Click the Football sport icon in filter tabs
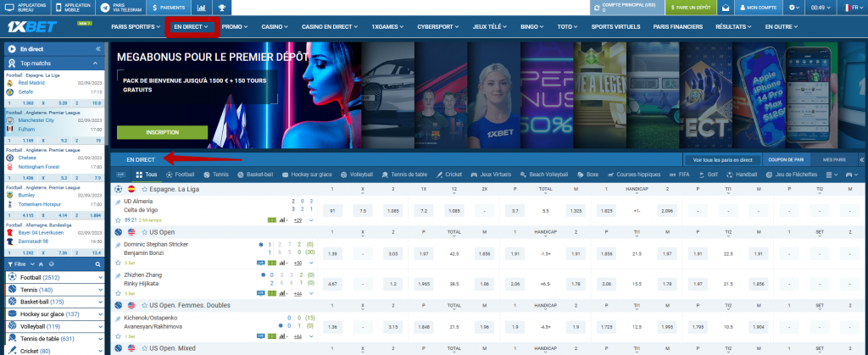868x355 pixels. (170, 175)
